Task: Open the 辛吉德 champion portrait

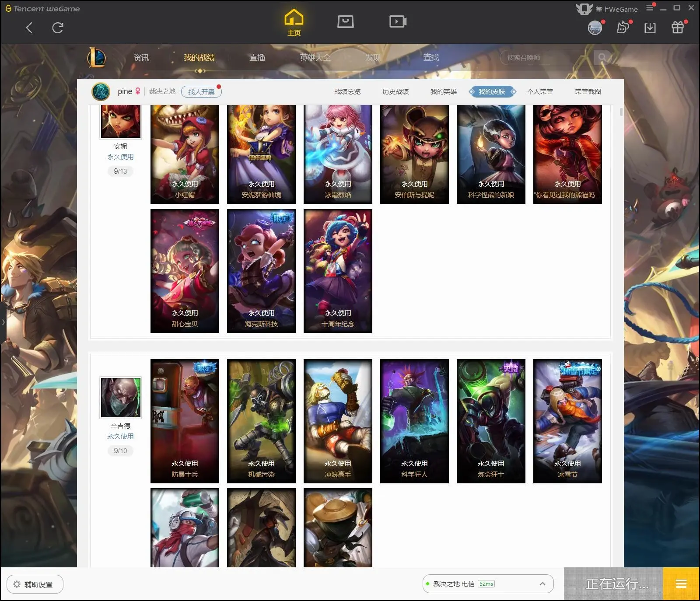Action: (121, 398)
